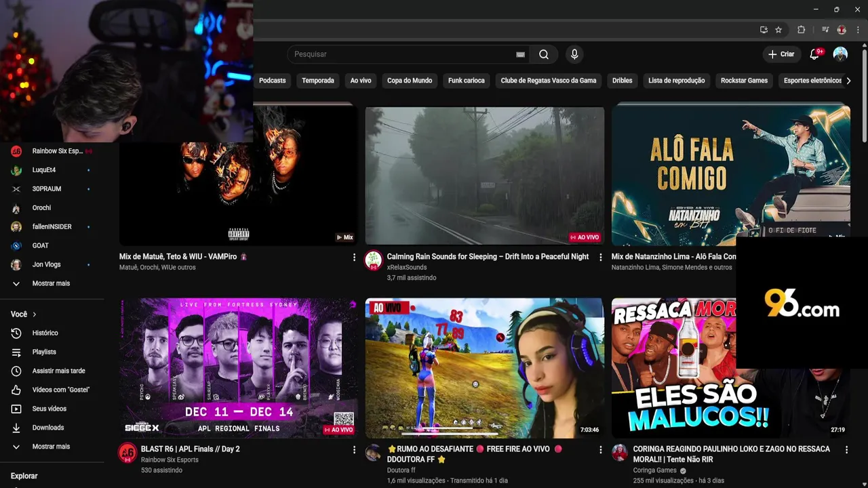Select the Podcasts filter chip
868x488 pixels.
pos(273,81)
